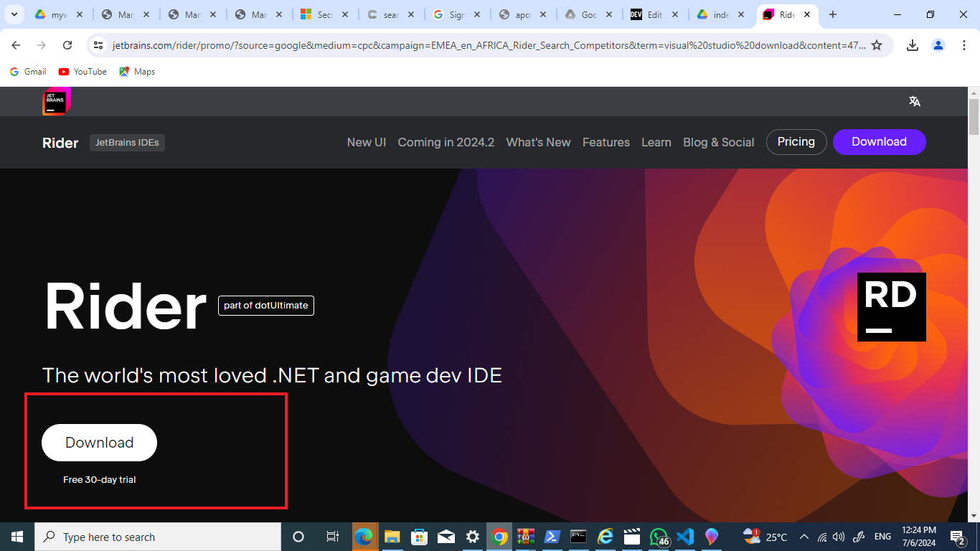Bookmark this page with the star icon
This screenshot has width=980, height=551.
pos(877,45)
